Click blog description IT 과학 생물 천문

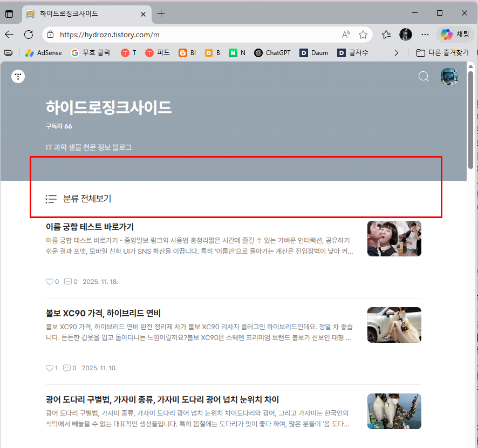click(88, 147)
